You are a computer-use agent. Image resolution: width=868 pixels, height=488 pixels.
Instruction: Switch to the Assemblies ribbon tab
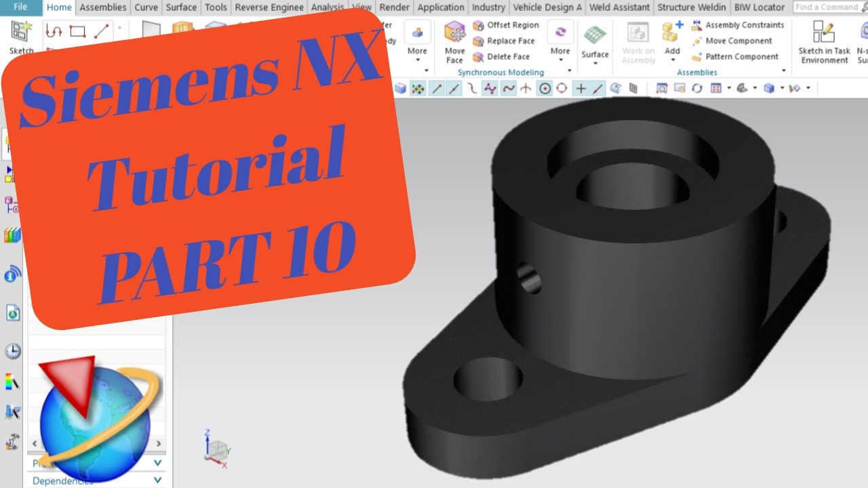[103, 7]
